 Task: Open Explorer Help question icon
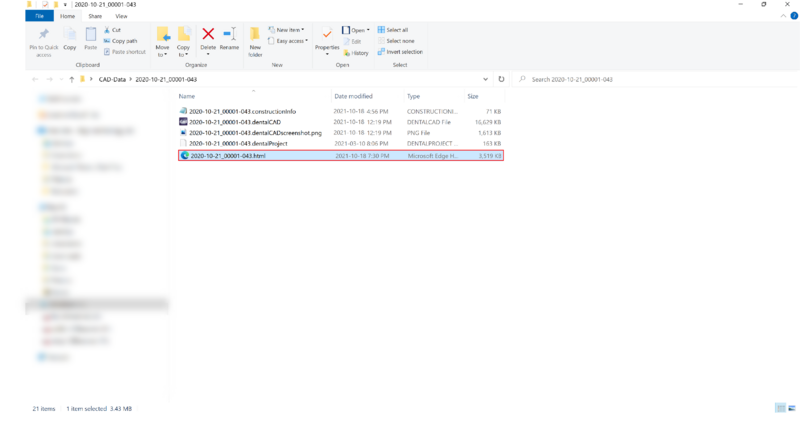[x=794, y=16]
